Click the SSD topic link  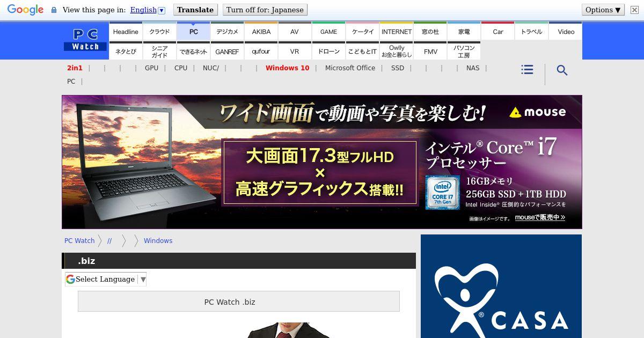pos(398,68)
